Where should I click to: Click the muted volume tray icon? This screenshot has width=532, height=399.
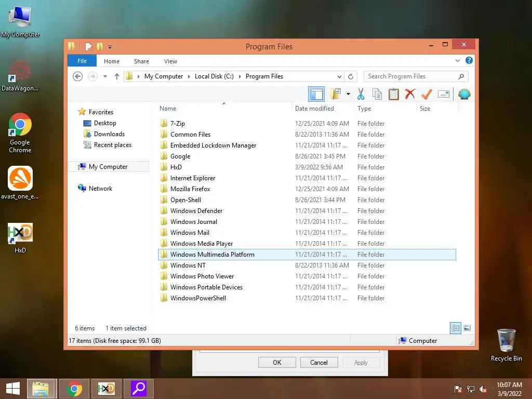coord(483,389)
